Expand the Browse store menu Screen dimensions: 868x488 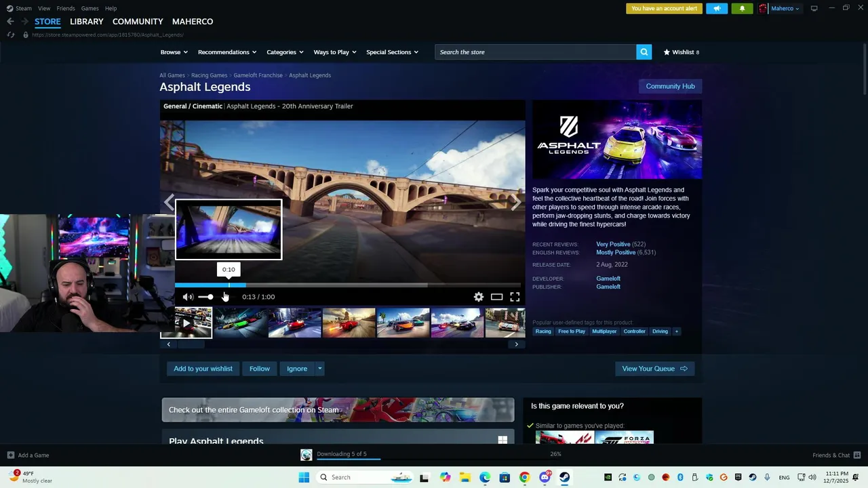[174, 52]
